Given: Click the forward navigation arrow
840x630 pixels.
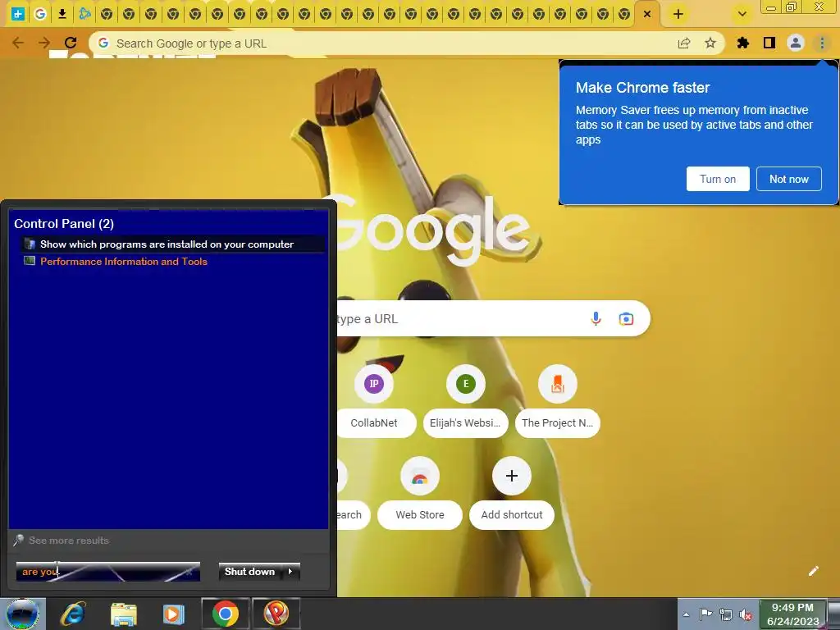Looking at the screenshot, I should (44, 43).
